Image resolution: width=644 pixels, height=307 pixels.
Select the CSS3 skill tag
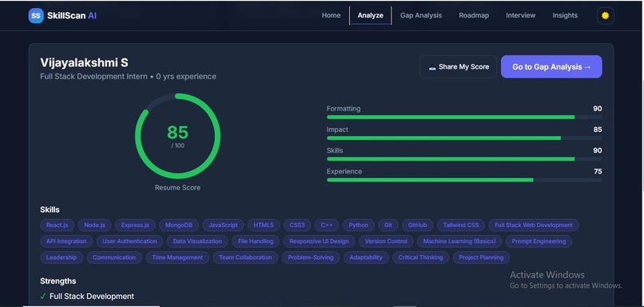click(297, 225)
